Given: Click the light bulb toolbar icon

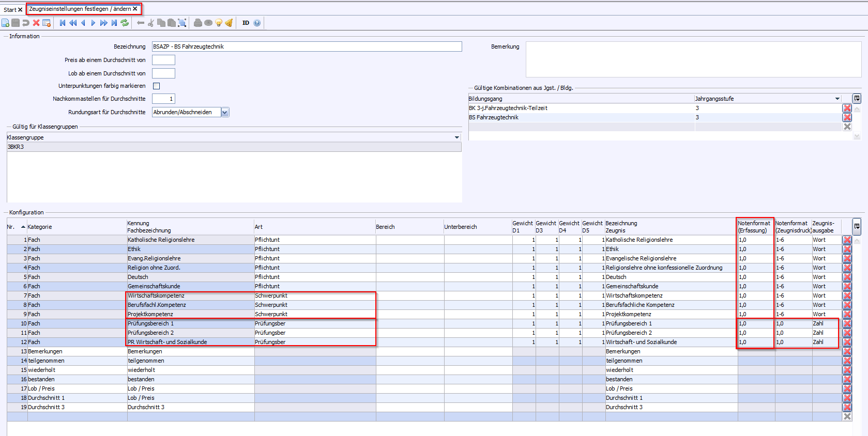Looking at the screenshot, I should tap(219, 23).
